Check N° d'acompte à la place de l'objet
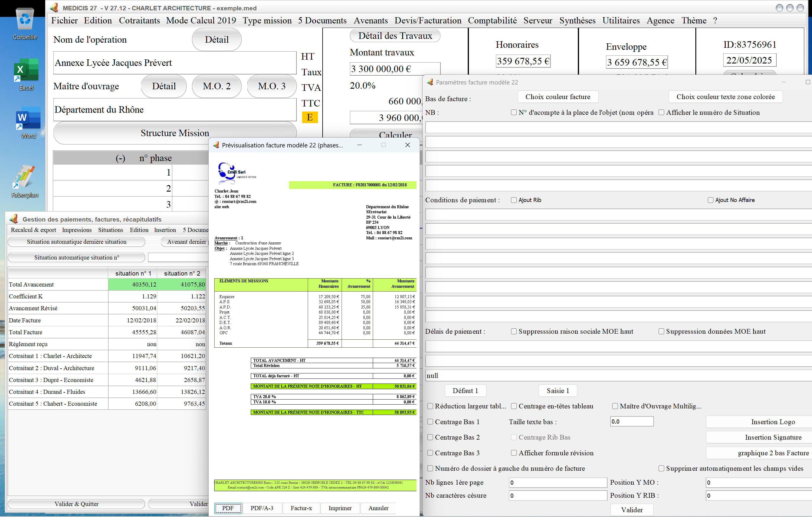Viewport: 812px width, 517px height. pyautogui.click(x=513, y=113)
